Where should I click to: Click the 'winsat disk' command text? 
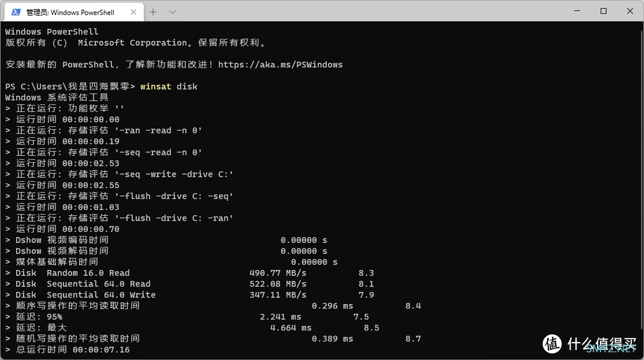click(169, 86)
